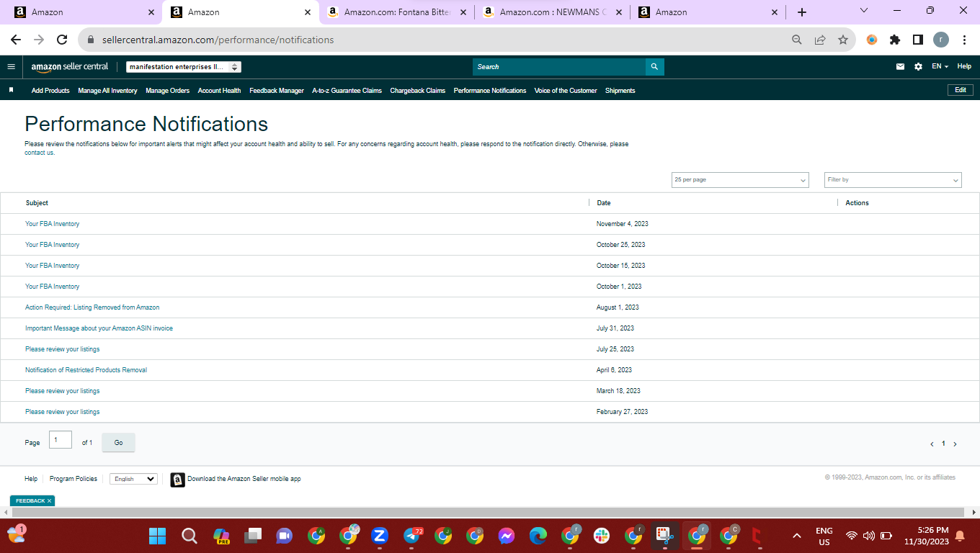Open Notification of Restricted Products Removal
Viewport: 980px width, 553px height.
pos(86,370)
